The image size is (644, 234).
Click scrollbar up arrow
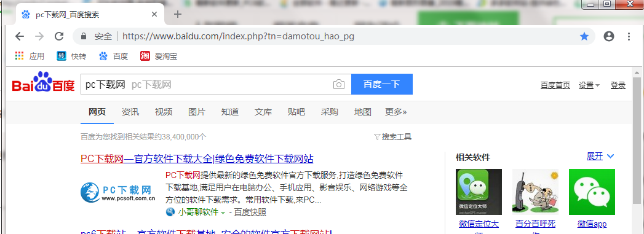pyautogui.click(x=637, y=72)
